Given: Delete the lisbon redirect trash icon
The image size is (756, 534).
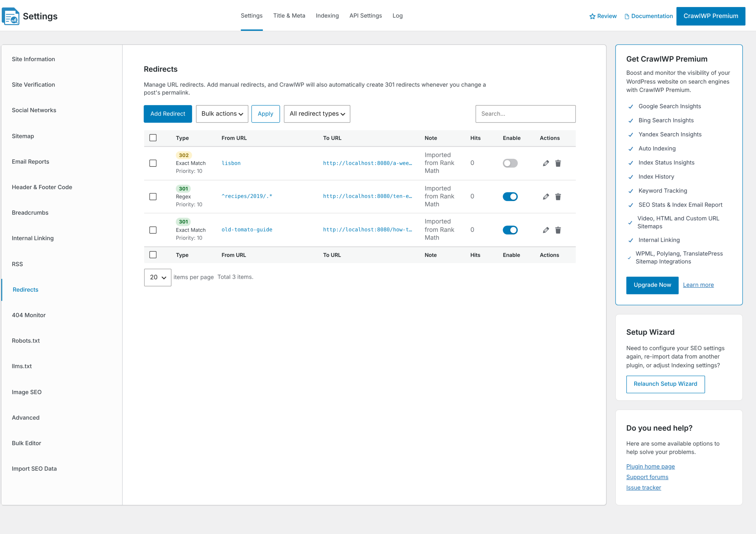Looking at the screenshot, I should [558, 163].
